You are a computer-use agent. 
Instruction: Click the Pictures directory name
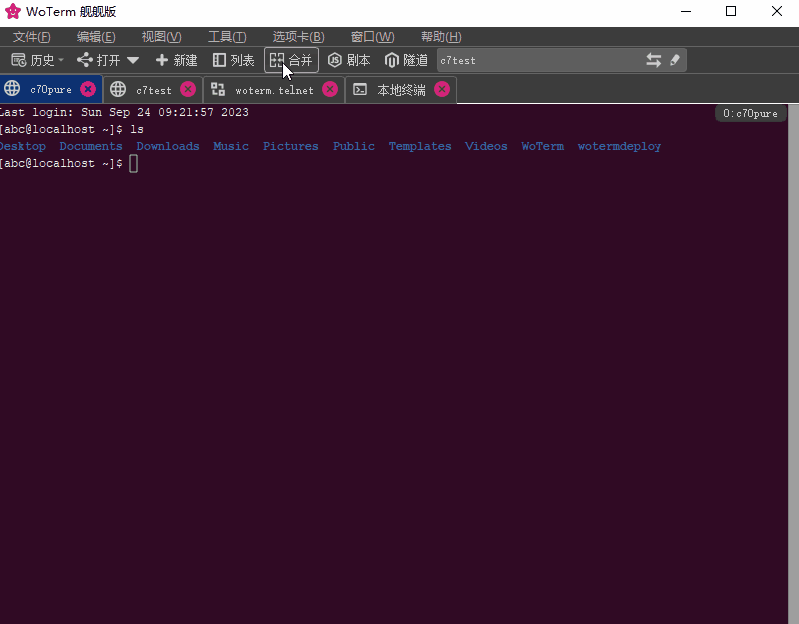[x=290, y=146]
